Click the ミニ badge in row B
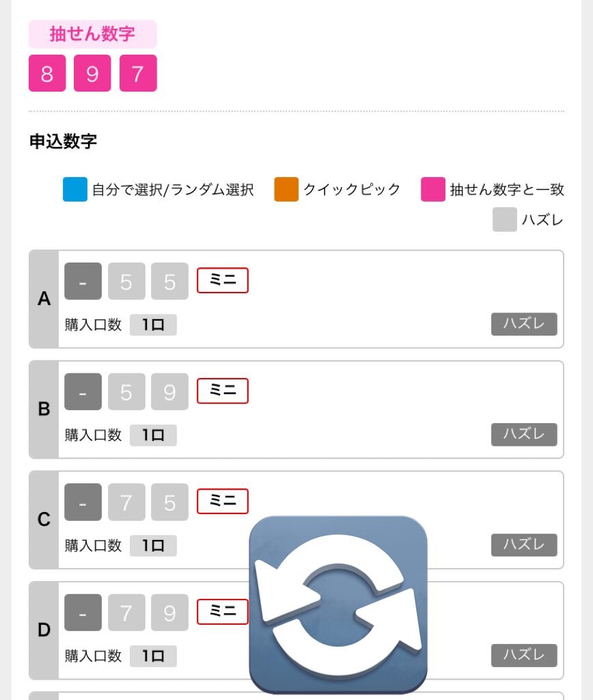 223,391
